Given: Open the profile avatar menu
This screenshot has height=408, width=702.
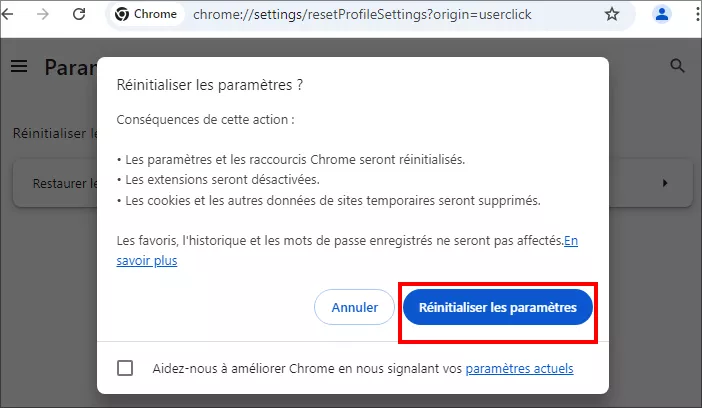Looking at the screenshot, I should 662,14.
